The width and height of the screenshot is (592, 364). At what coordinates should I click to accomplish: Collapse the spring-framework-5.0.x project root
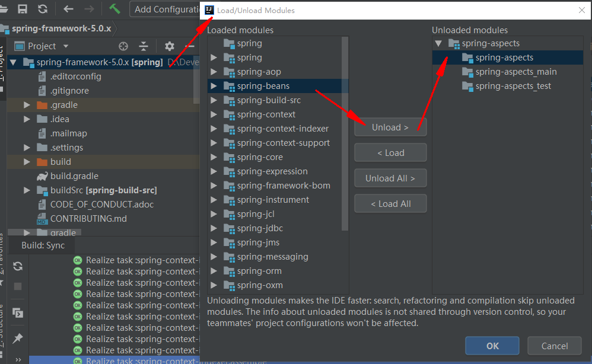click(x=13, y=62)
